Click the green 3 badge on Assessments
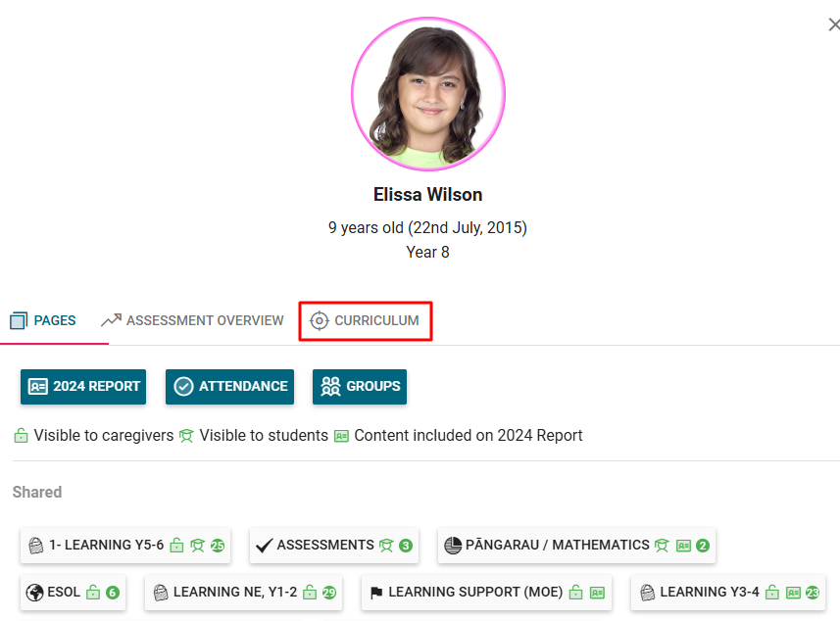Image resolution: width=840 pixels, height=621 pixels. pyautogui.click(x=405, y=546)
